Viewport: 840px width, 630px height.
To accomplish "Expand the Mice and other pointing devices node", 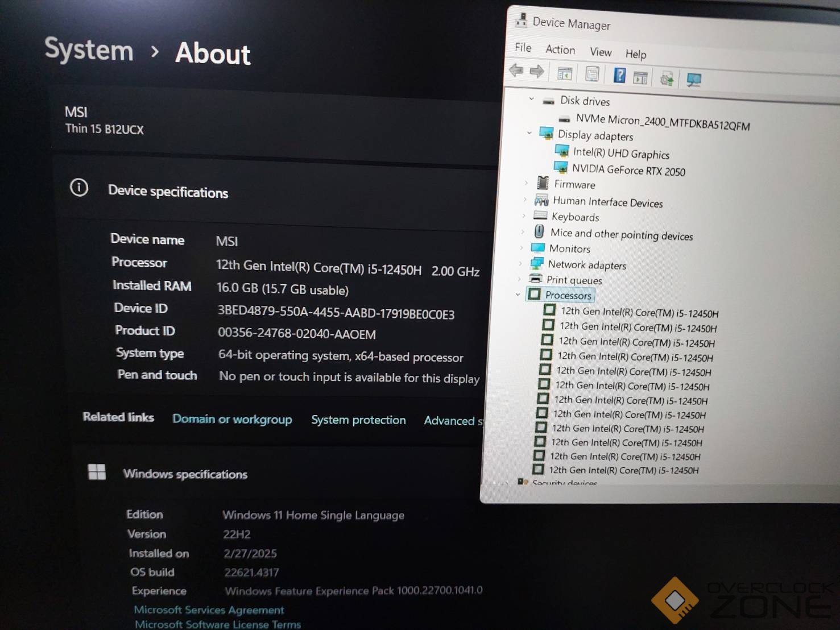I will coord(522,231).
